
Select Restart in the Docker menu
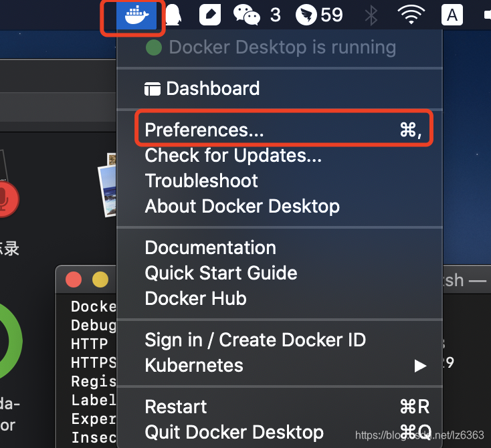(280, 407)
